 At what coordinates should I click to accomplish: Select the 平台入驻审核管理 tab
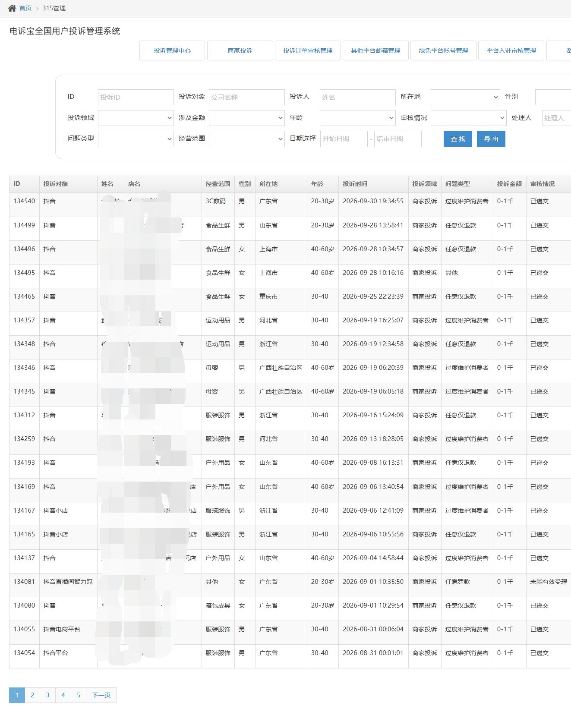click(x=511, y=50)
